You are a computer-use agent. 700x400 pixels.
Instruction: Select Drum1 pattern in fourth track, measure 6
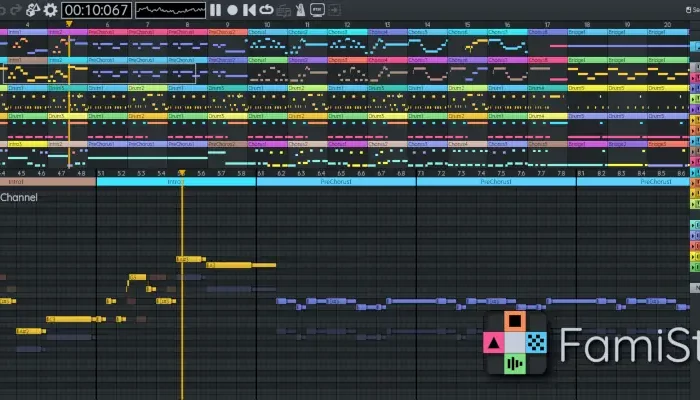click(108, 116)
